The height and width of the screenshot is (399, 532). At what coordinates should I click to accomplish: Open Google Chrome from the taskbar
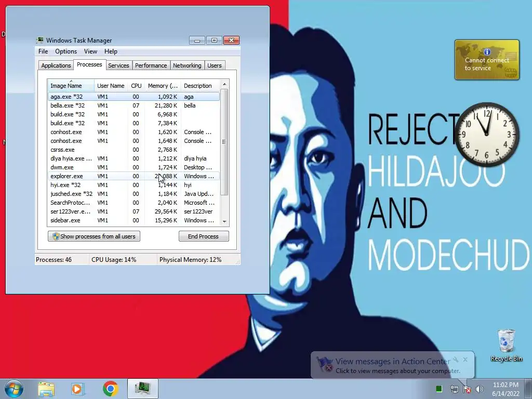click(x=110, y=389)
